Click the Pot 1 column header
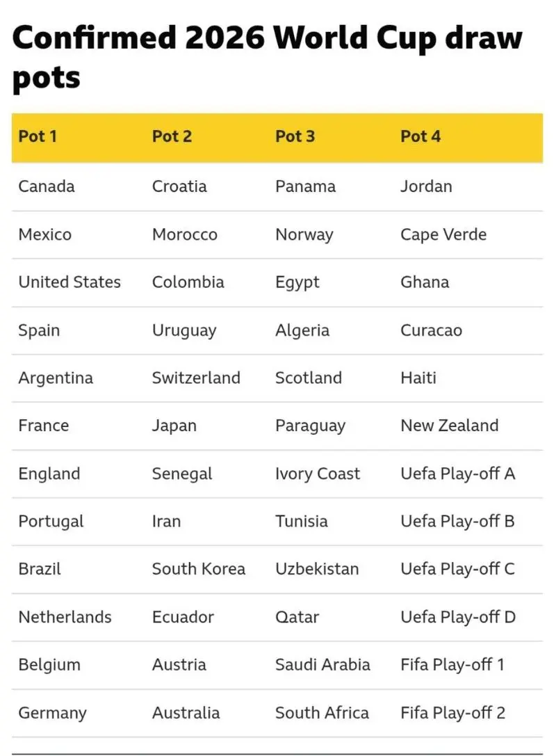Viewport: 556px width, 756px height. point(38,136)
